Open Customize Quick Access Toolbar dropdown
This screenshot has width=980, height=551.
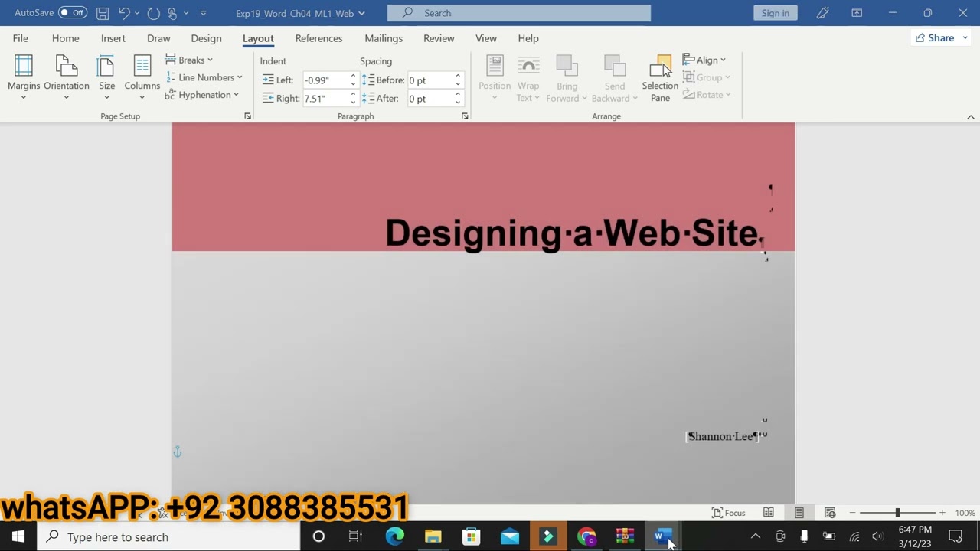(203, 13)
